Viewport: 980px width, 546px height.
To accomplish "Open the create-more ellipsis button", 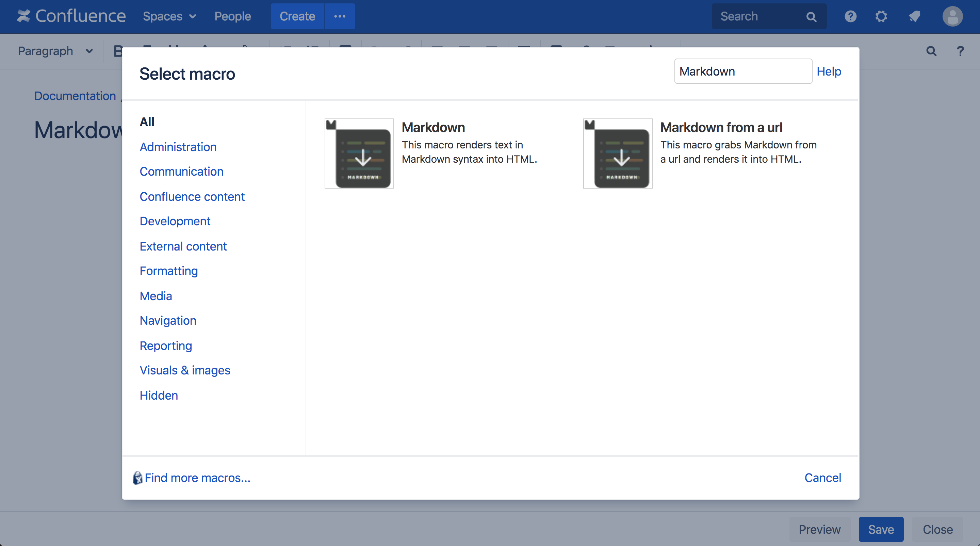I will (x=340, y=16).
